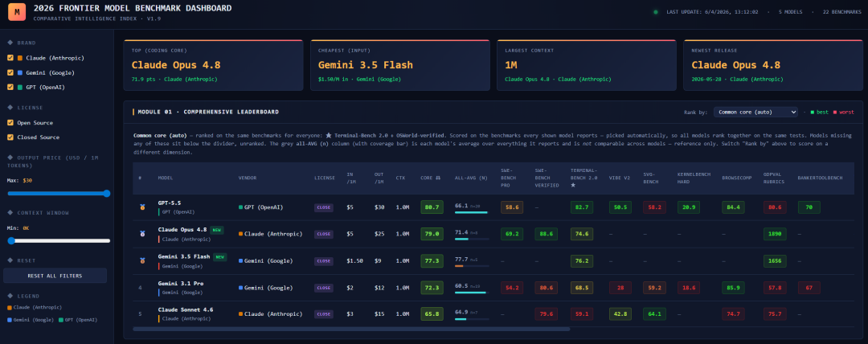Toggle the Claude (Anthropic) brand checkbox
Viewport: 868px width, 344px height.
click(10, 58)
